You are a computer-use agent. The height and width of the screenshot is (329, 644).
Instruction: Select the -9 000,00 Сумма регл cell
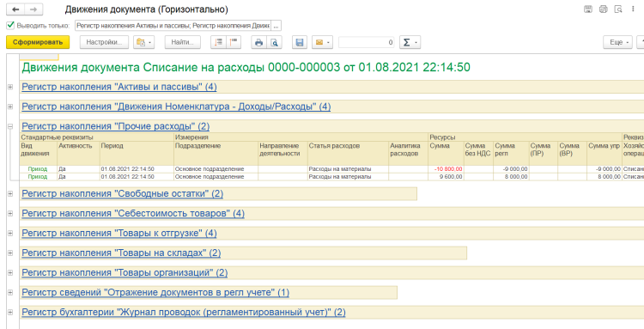click(x=511, y=169)
